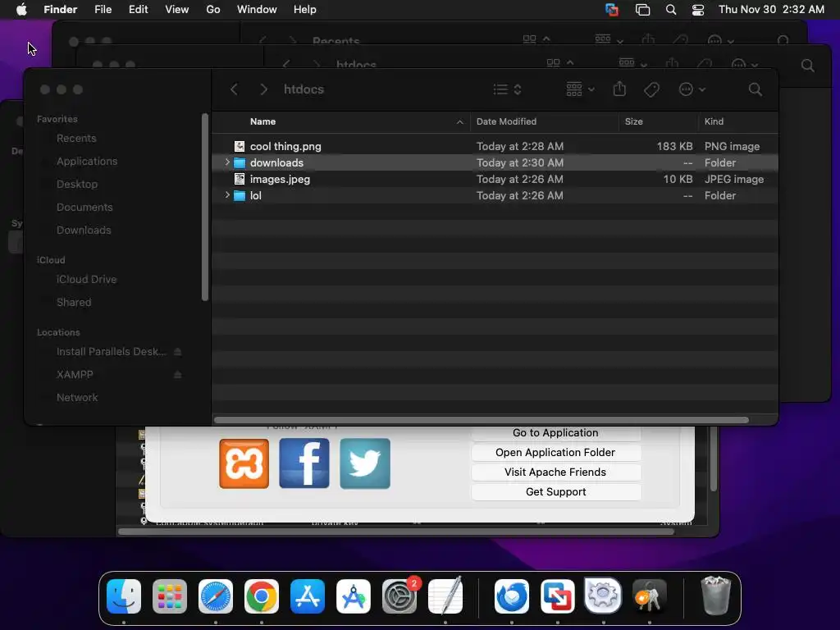840x630 pixels.
Task: Change view mode with list view icon
Action: 507,89
